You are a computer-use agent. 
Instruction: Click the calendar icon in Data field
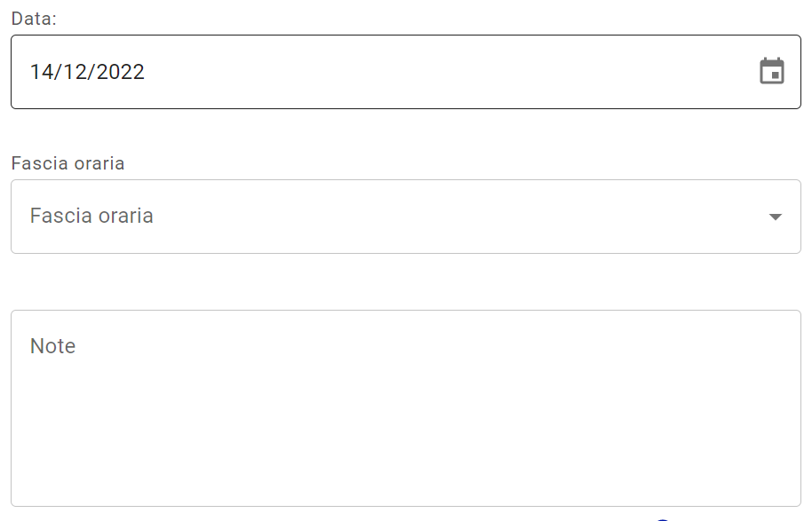tap(772, 71)
